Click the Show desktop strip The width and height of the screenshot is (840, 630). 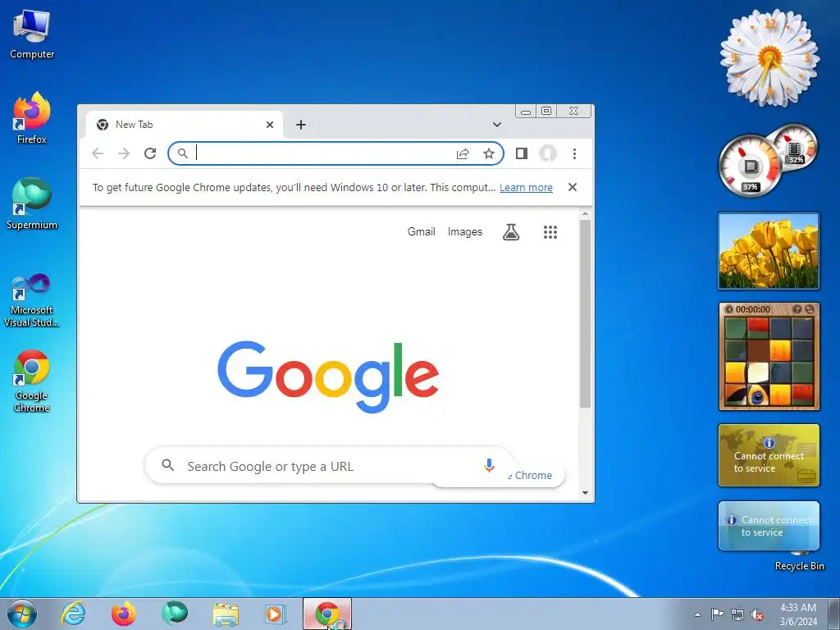[834, 614]
